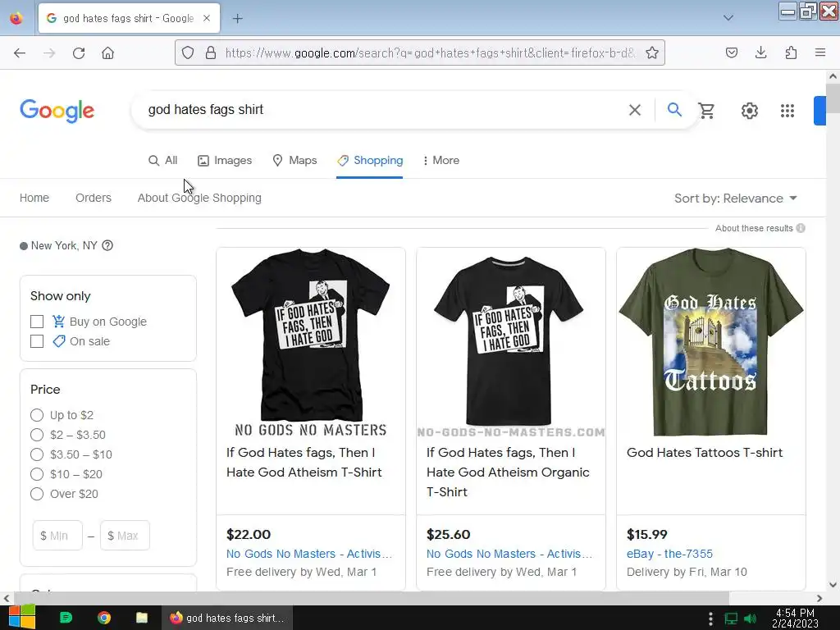The height and width of the screenshot is (630, 840).
Task: Click the minimum price field
Action: [x=58, y=535]
